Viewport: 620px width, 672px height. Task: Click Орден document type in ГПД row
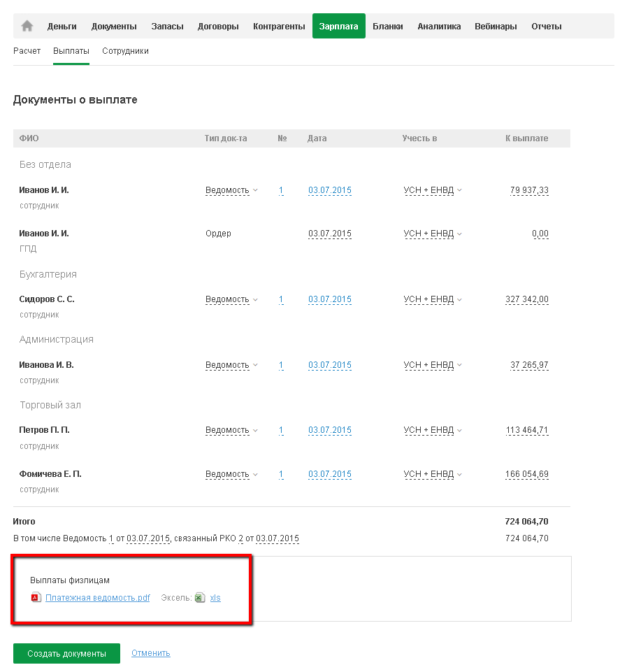click(218, 234)
